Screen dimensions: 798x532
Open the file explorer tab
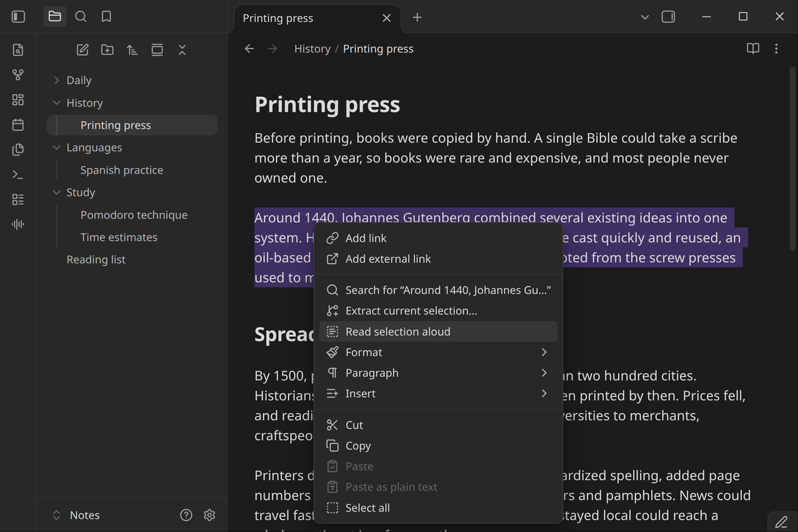tap(55, 17)
